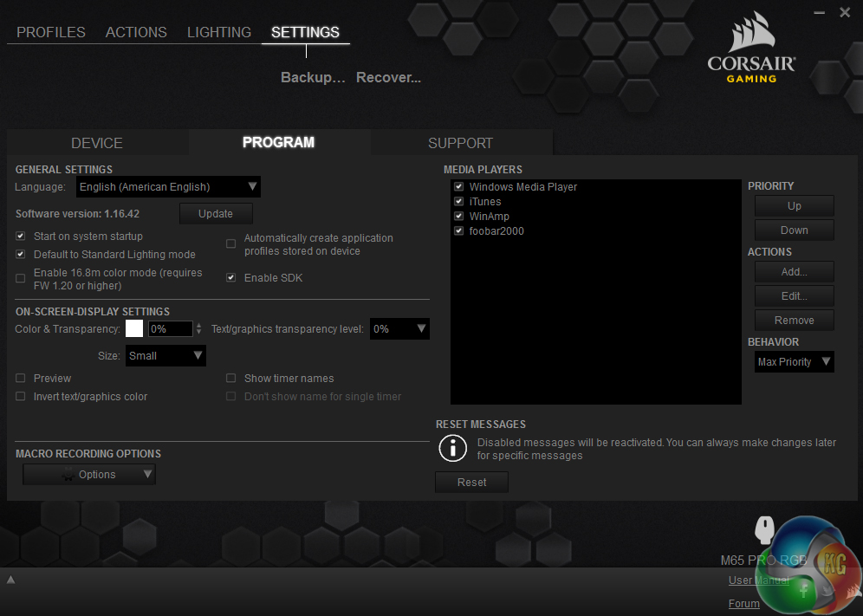Open the Language dropdown

[x=168, y=186]
